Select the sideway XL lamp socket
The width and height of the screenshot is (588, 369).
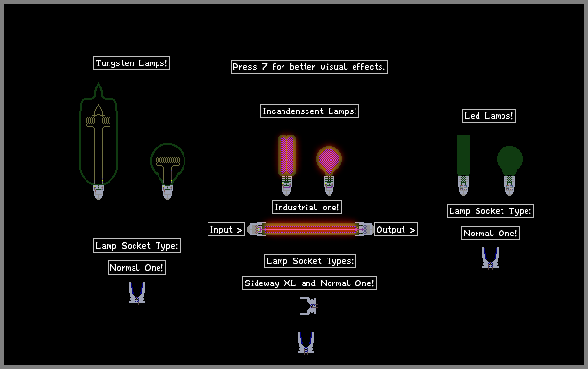tap(308, 306)
